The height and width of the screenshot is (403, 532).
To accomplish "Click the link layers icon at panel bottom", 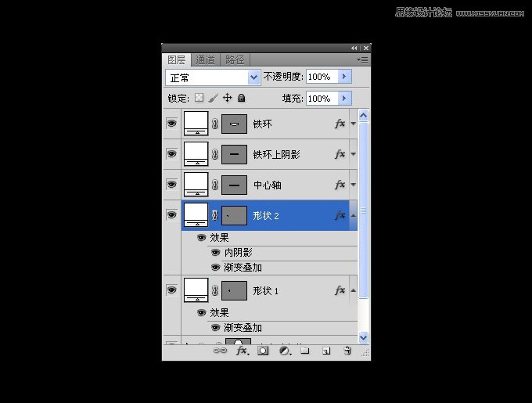I will coord(220,351).
